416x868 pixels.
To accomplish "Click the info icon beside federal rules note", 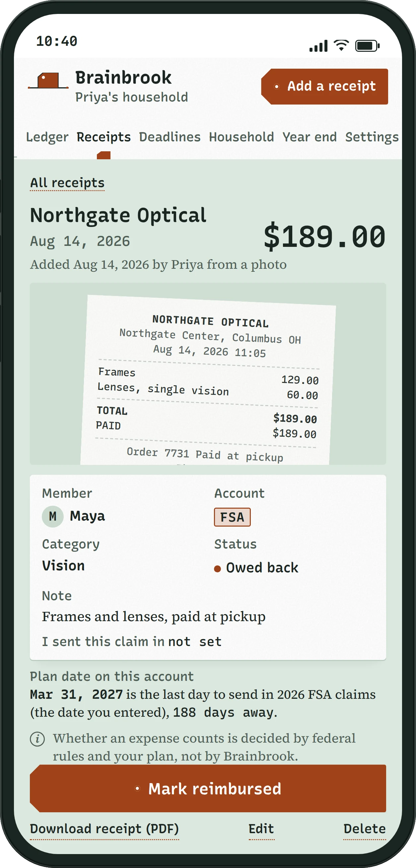I will click(37, 739).
